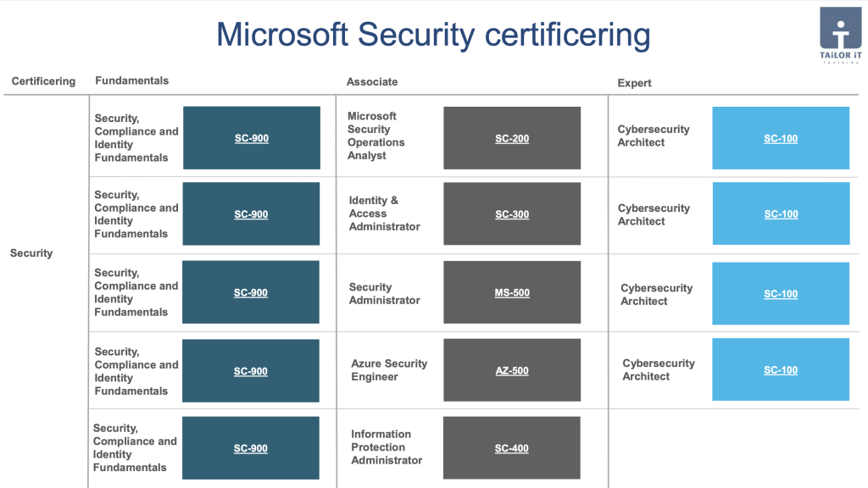Select the SC-900 link beside Security Administrator
Viewport: 868px width, 488px height.
[x=250, y=292]
